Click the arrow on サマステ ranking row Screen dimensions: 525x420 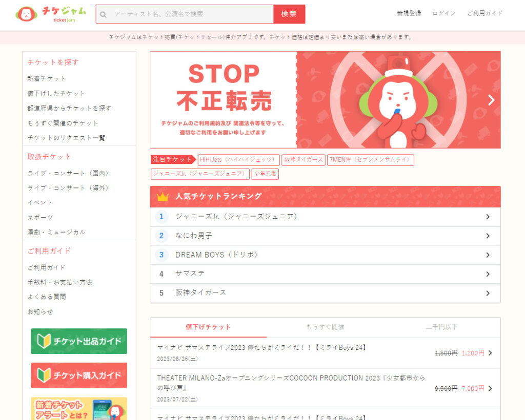pos(488,274)
